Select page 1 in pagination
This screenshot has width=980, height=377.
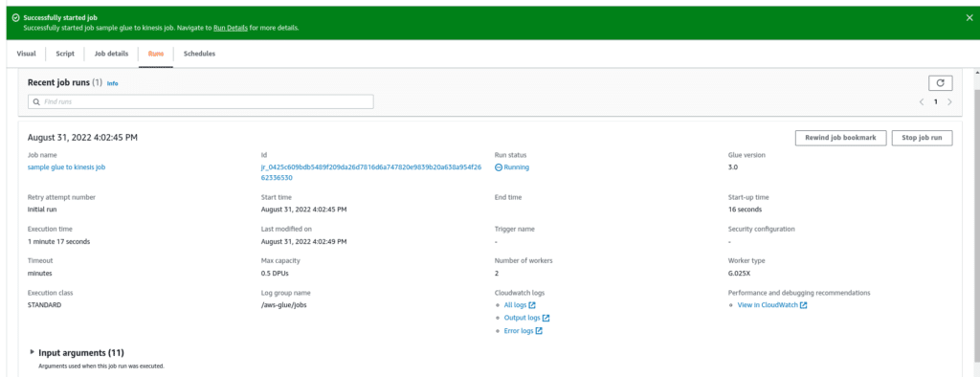[x=936, y=101]
